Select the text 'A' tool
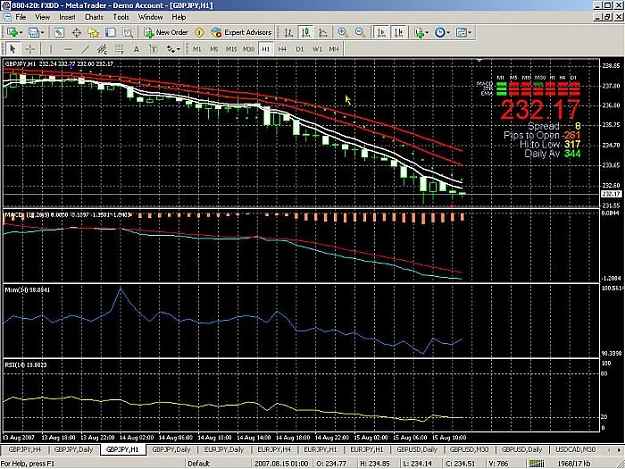625x469 pixels. point(136,49)
